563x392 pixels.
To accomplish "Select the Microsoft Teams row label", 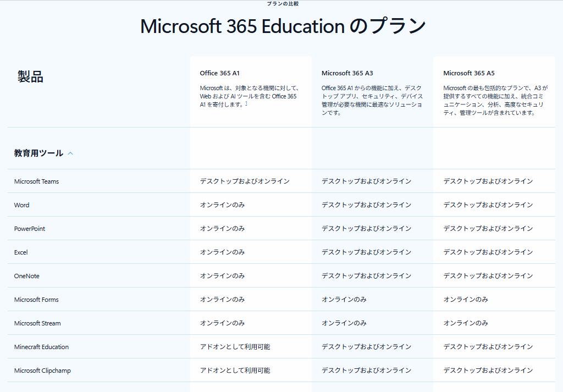I will coord(36,181).
